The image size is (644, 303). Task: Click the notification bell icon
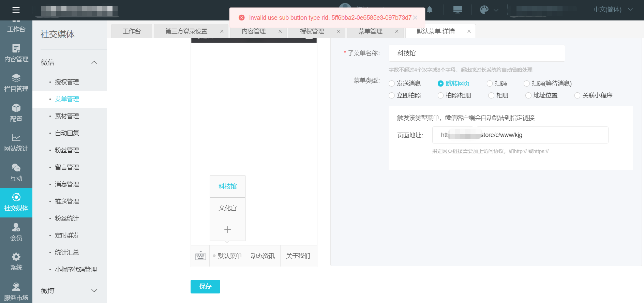pos(430,10)
